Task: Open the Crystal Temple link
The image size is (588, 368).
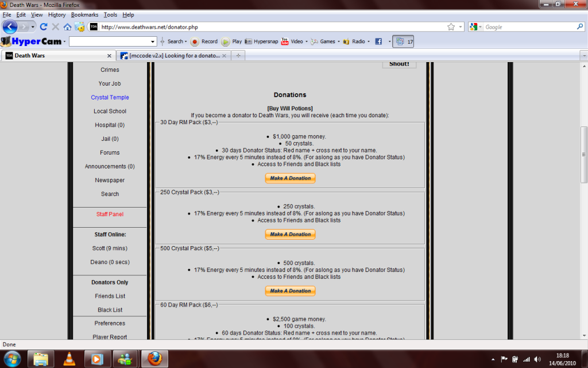Action: coord(110,98)
